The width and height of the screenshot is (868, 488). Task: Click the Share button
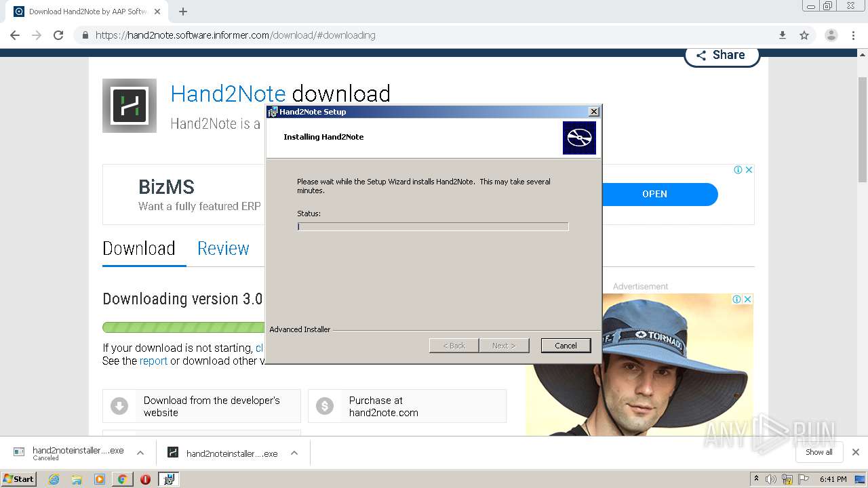722,55
